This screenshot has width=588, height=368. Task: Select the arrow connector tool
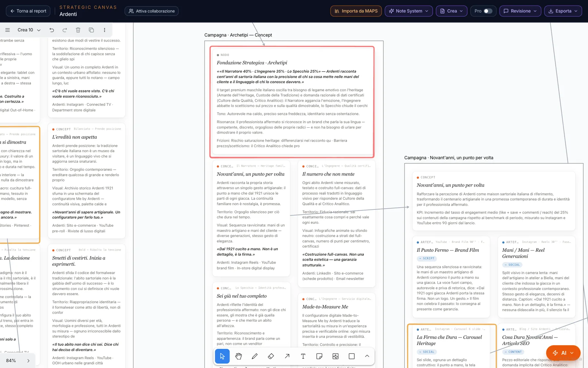(x=287, y=356)
